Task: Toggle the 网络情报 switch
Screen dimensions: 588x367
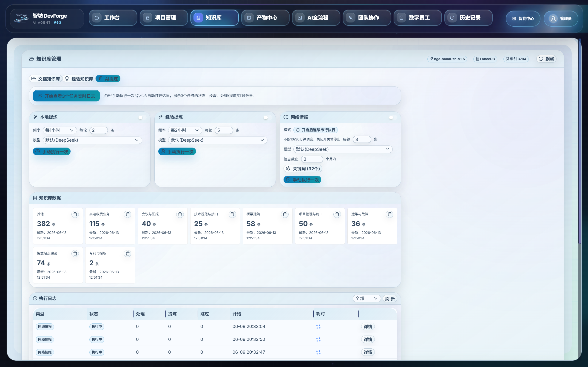Action: (x=393, y=118)
